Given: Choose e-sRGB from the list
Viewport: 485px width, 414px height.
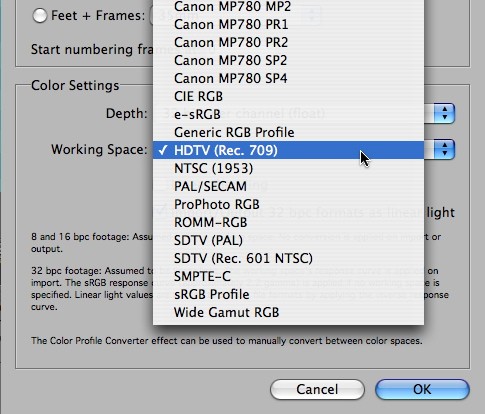Looking at the screenshot, I should (288, 114).
